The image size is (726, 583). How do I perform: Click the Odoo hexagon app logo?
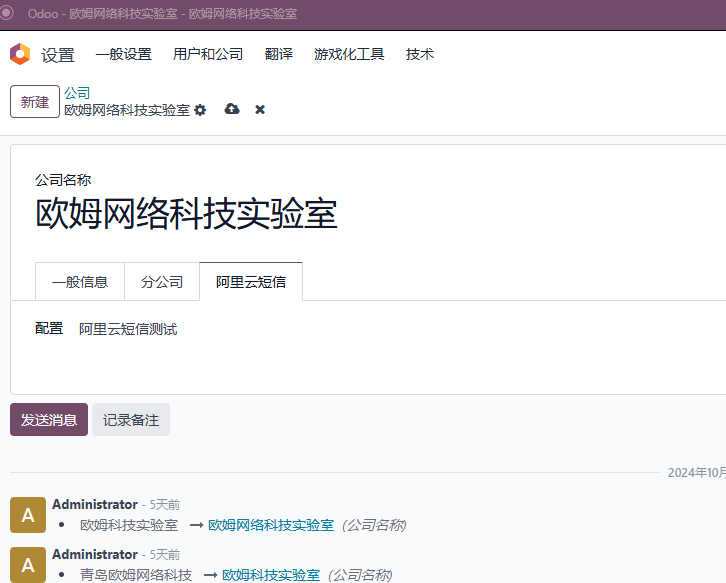coord(20,54)
